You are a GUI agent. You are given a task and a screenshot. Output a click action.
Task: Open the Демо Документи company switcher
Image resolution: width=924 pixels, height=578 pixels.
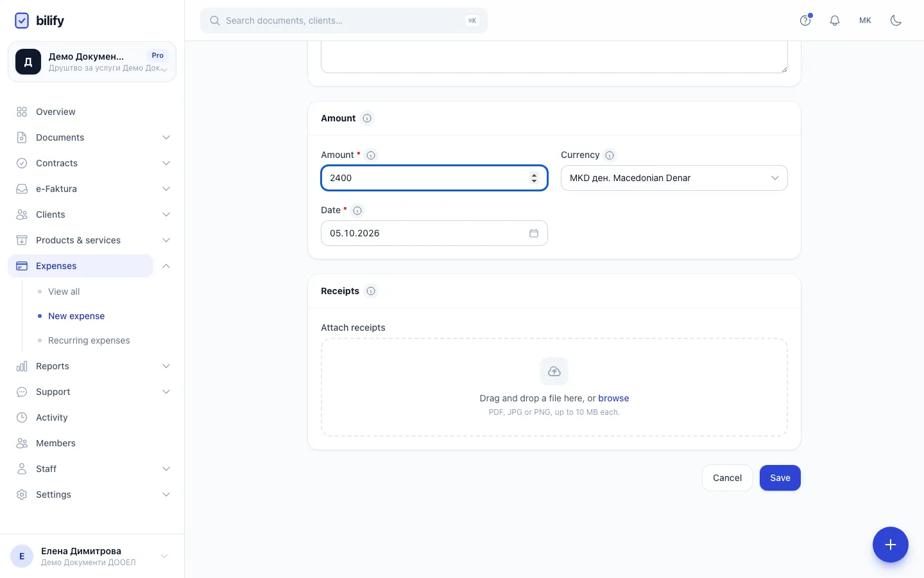[92, 62]
